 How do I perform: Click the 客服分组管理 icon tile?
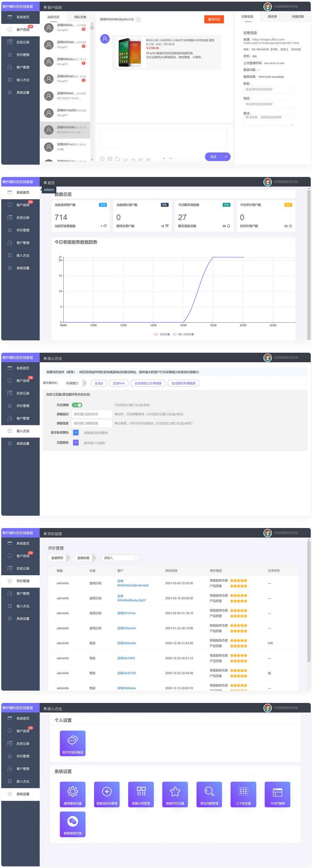(141, 794)
